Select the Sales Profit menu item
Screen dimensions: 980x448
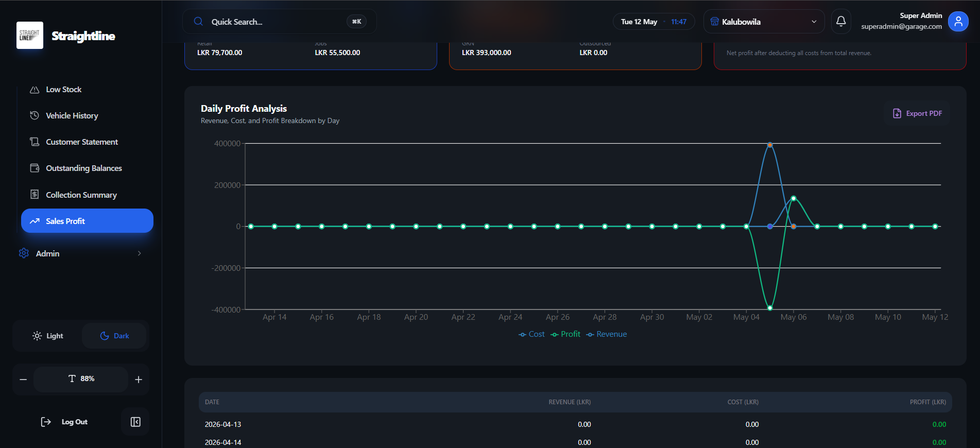(x=87, y=221)
